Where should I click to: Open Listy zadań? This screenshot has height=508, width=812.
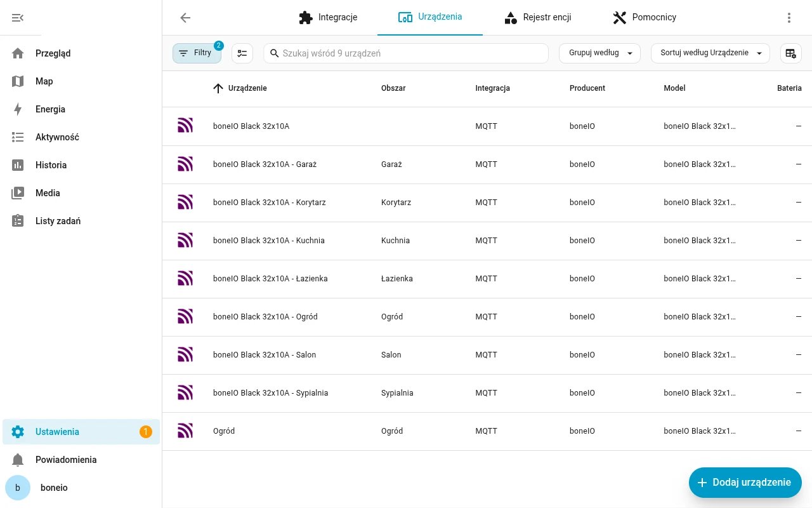click(81, 221)
